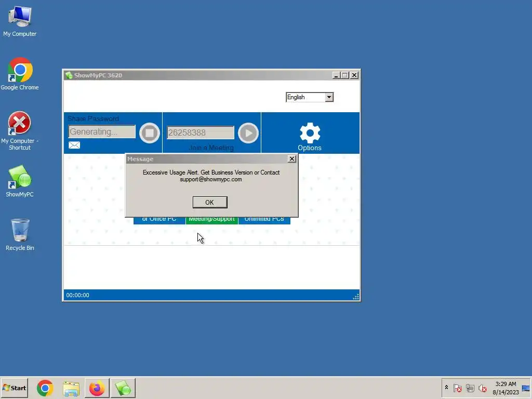Open the clock showing 3:29 AM
This screenshot has height=399, width=532.
click(506, 388)
